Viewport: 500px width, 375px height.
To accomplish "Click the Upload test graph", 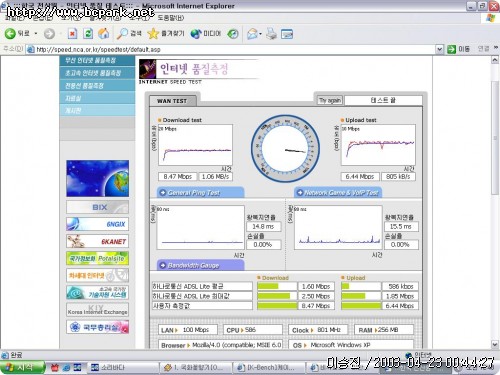I will (x=378, y=145).
